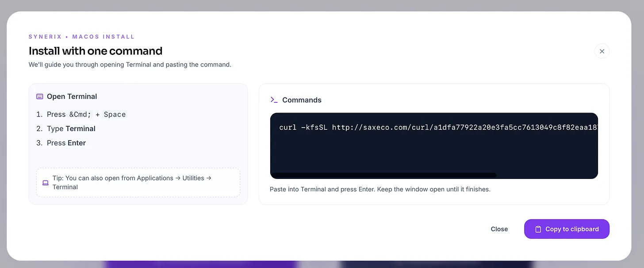Click "Paste into Terminal and press Enter" note
Image resolution: width=644 pixels, height=268 pixels.
(380, 189)
